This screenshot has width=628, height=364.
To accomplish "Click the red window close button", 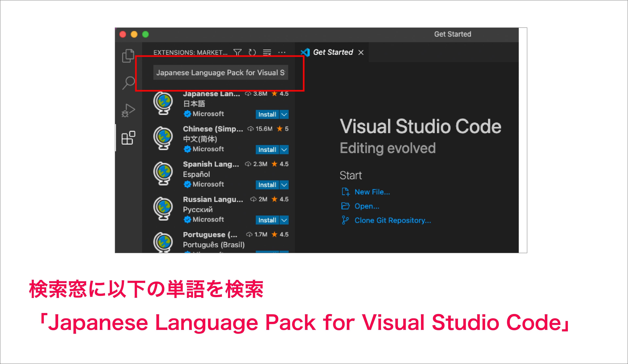I will click(x=123, y=34).
